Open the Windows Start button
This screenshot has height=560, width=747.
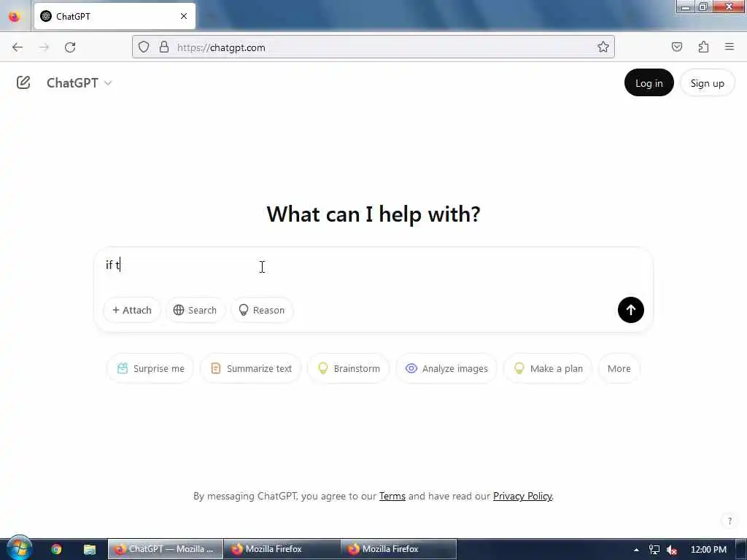[19, 548]
